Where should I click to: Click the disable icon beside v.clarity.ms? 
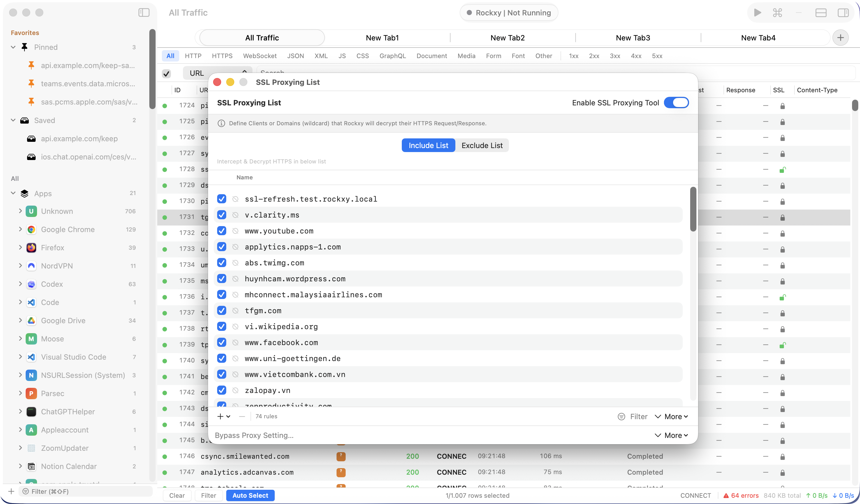[235, 215]
